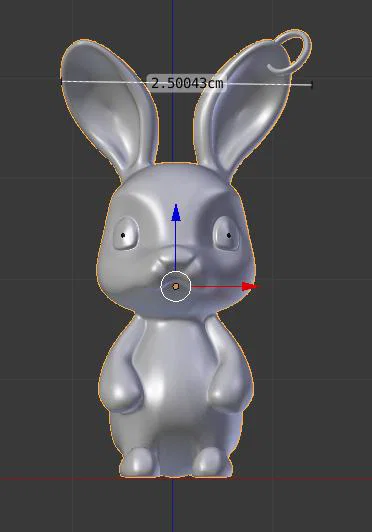Image resolution: width=372 pixels, height=532 pixels.
Task: Click the keyring loop on the rabbit's ear
Action: (290, 52)
